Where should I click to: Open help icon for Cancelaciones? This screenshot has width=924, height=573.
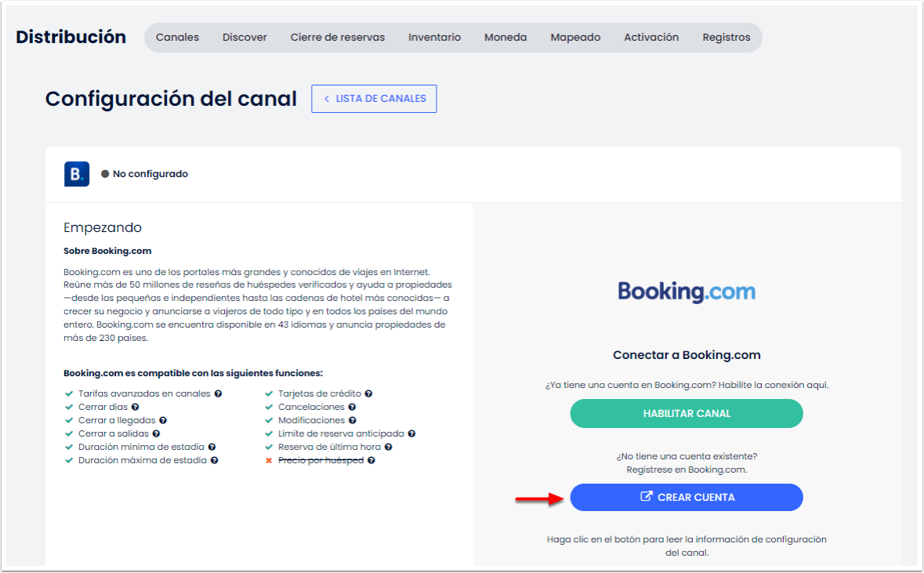tap(352, 407)
